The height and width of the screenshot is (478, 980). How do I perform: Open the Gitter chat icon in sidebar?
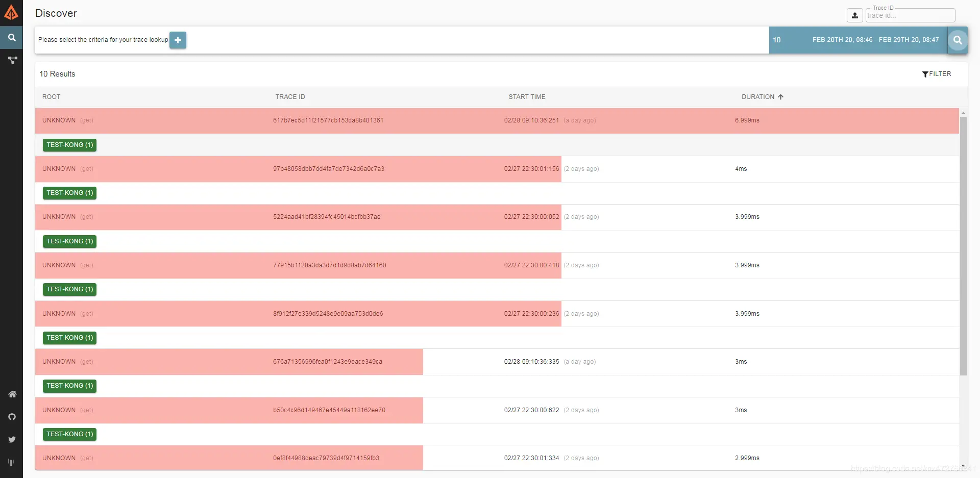coord(11,462)
